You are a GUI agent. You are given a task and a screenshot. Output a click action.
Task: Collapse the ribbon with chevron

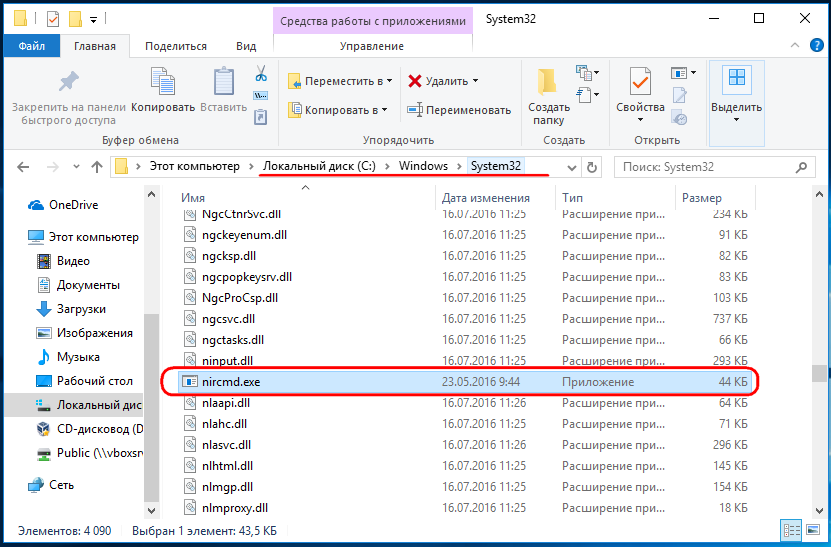coord(794,46)
